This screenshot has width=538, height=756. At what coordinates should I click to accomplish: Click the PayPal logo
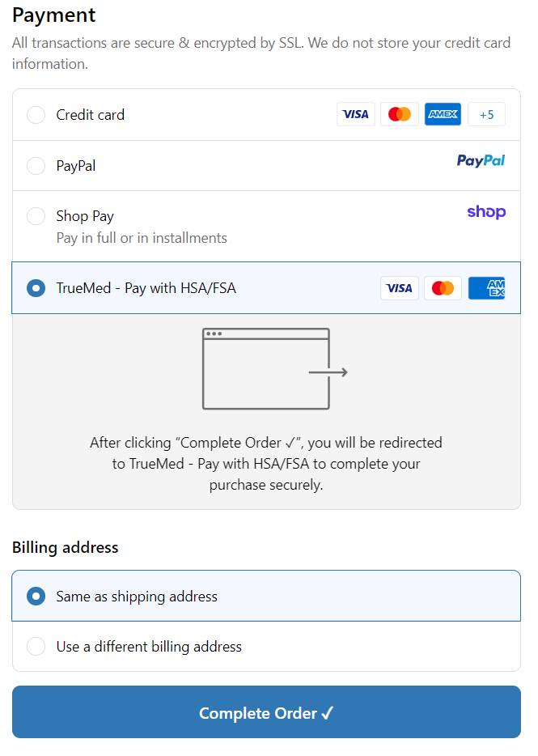[481, 161]
